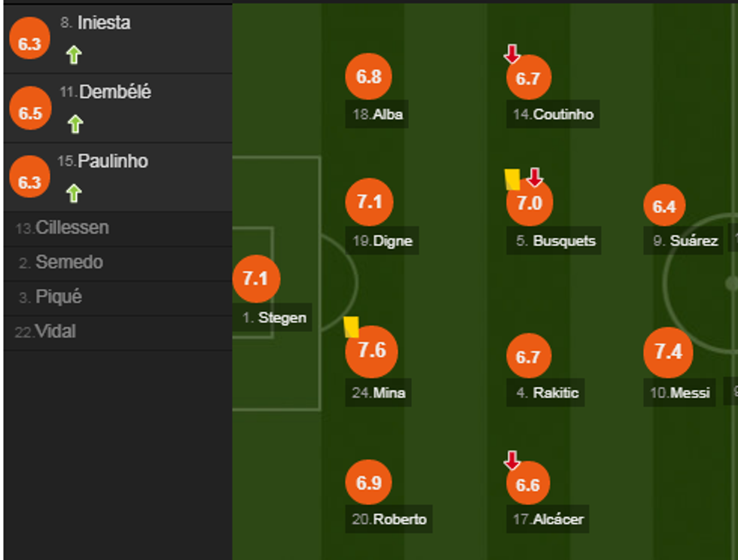738x560 pixels.
Task: Click Coutinho's red substituted-off arrow
Action: [512, 53]
